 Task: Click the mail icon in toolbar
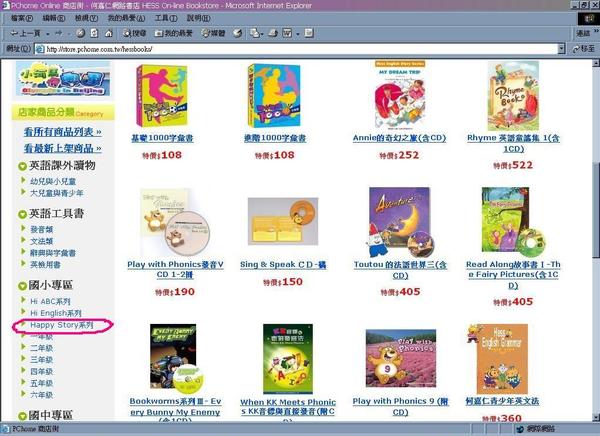tap(255, 33)
